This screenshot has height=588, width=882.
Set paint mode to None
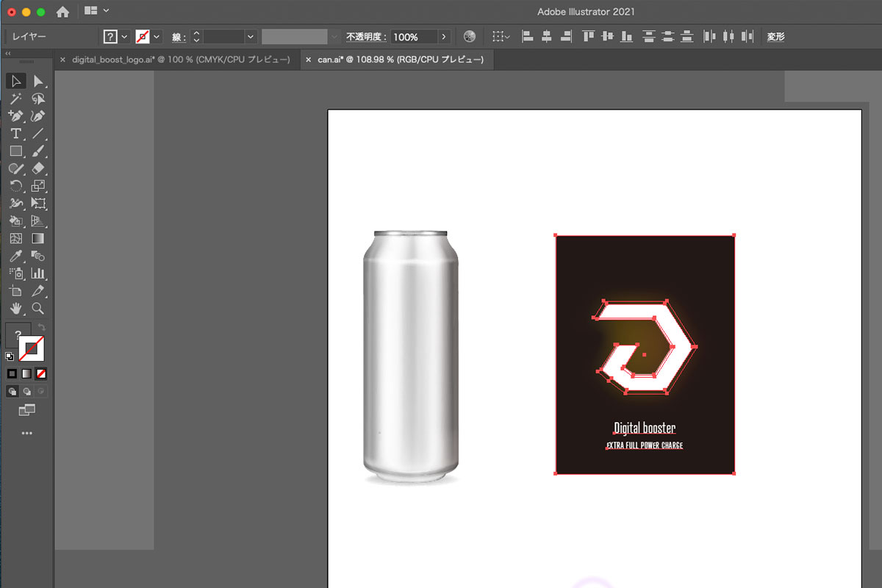click(x=41, y=373)
